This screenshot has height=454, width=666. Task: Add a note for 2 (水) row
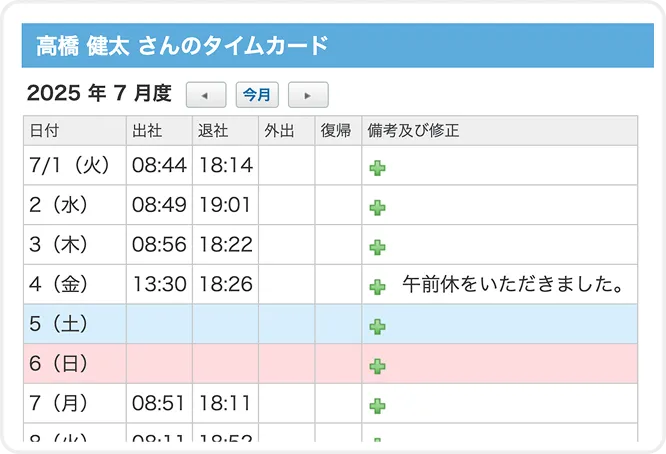pyautogui.click(x=377, y=208)
